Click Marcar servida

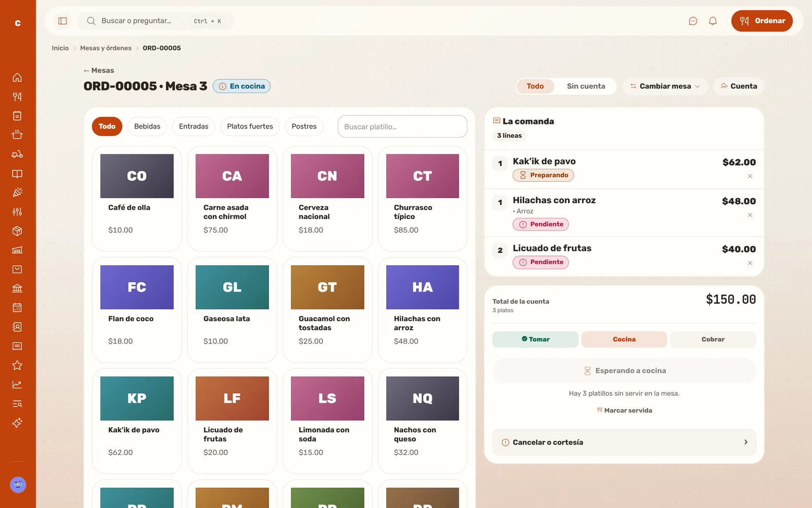click(624, 410)
